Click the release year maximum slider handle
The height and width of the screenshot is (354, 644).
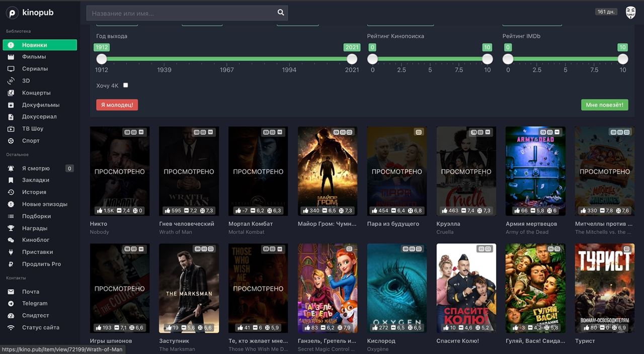point(352,59)
